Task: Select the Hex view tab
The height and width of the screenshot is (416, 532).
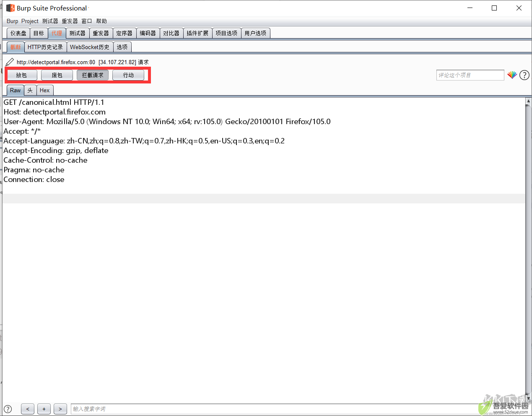Action: click(45, 90)
